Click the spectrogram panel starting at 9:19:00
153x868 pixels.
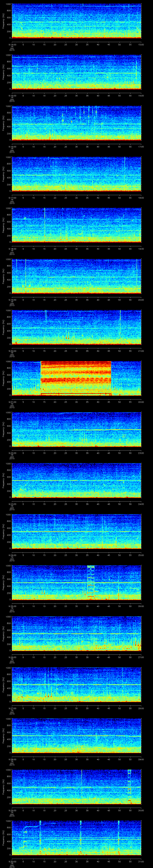(x=77, y=276)
